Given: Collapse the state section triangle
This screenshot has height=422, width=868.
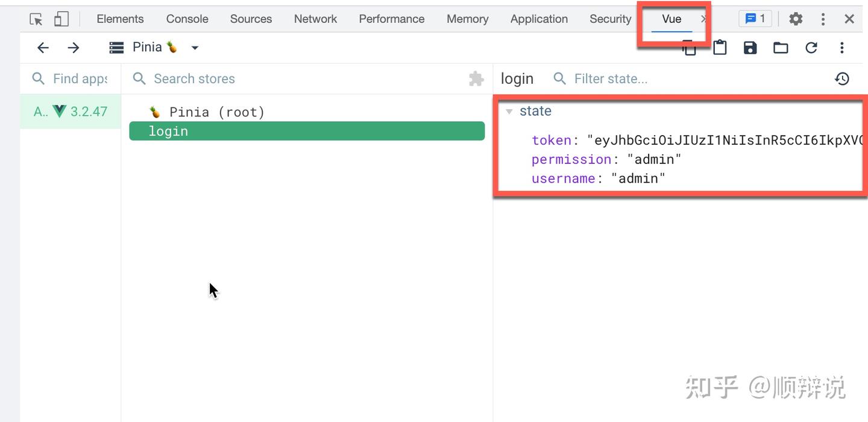Looking at the screenshot, I should [509, 112].
